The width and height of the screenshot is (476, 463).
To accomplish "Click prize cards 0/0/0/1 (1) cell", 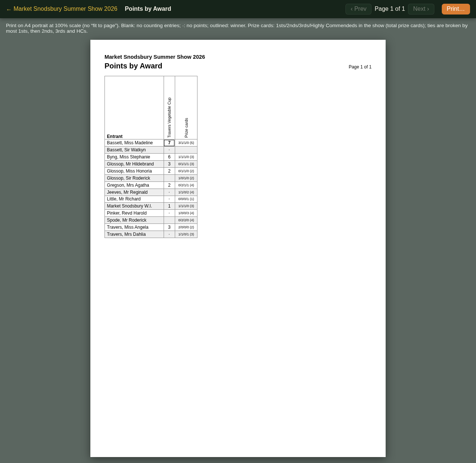I will click(186, 199).
